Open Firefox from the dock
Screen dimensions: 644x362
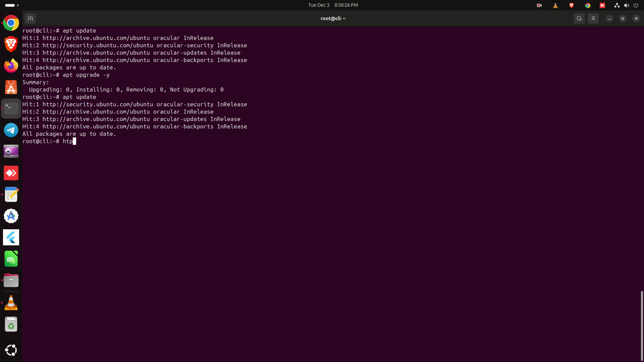11,65
